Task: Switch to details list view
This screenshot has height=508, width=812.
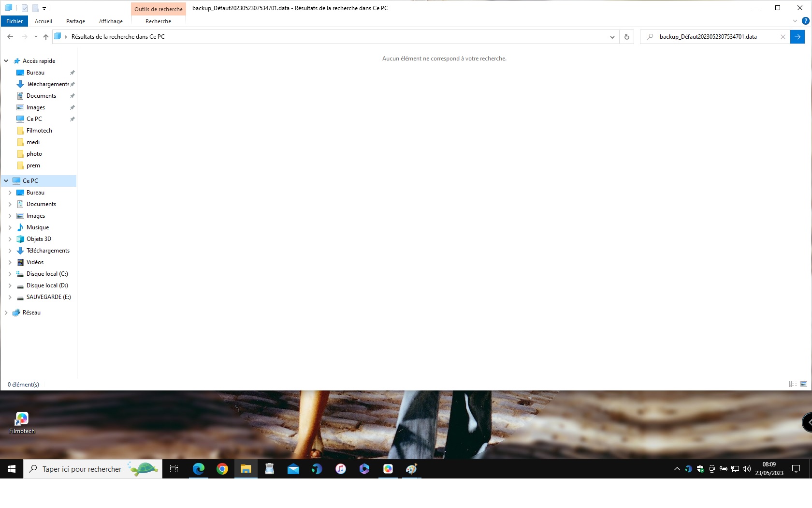Action: coord(793,384)
